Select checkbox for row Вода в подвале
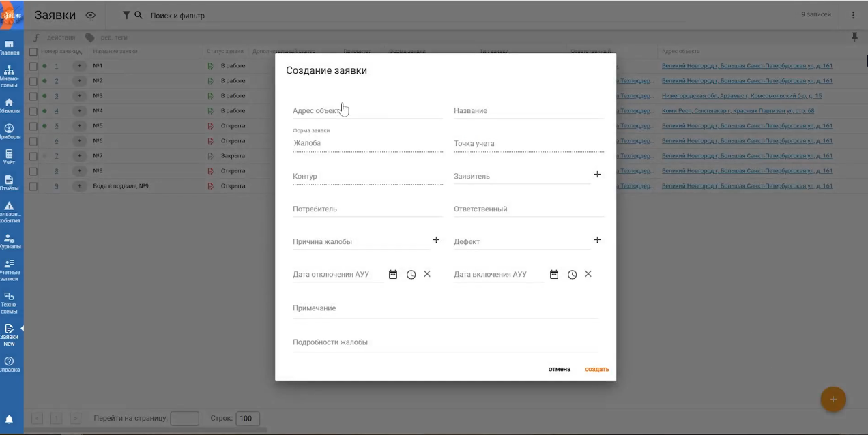 [x=33, y=186]
